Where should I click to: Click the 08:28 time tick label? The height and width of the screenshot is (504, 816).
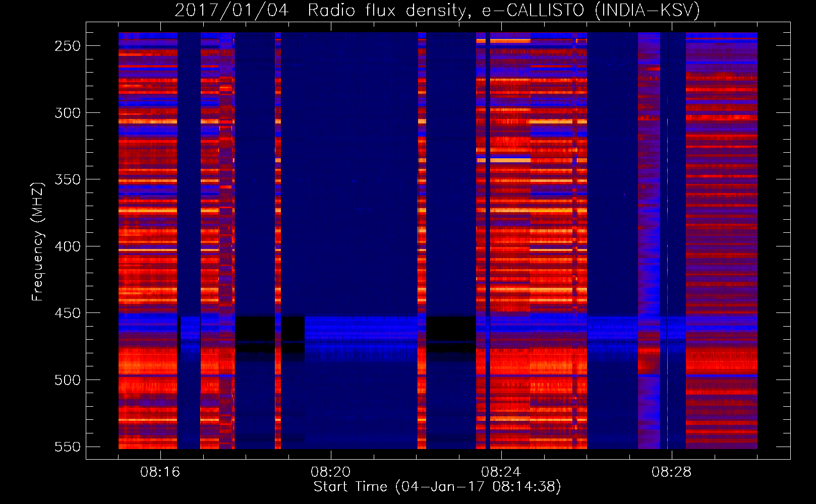[x=672, y=472]
